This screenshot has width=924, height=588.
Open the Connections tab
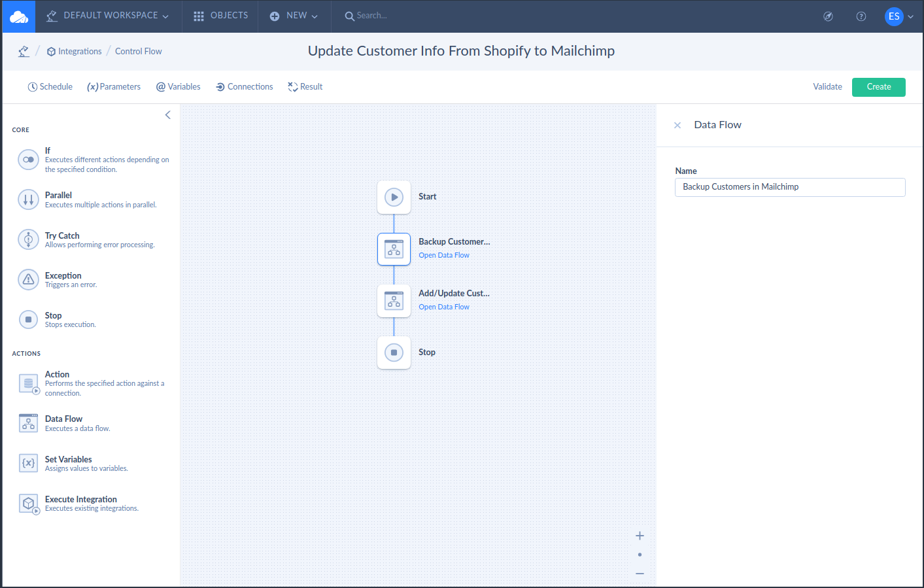[245, 87]
